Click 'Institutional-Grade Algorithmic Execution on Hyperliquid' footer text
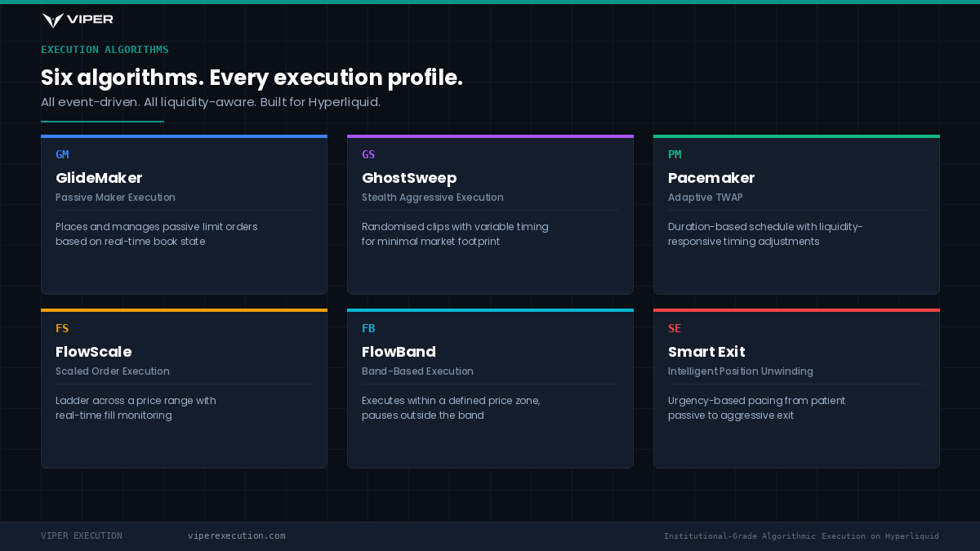Image resolution: width=980 pixels, height=551 pixels. pyautogui.click(x=801, y=536)
